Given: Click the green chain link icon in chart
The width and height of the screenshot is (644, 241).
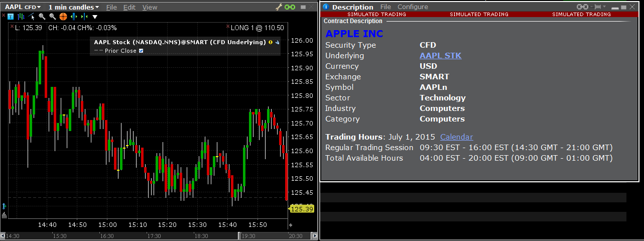Looking at the screenshot, I should pyautogui.click(x=290, y=7).
